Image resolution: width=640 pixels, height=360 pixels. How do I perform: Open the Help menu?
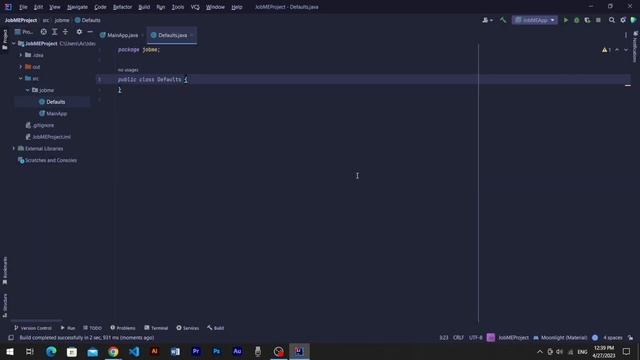236,7
